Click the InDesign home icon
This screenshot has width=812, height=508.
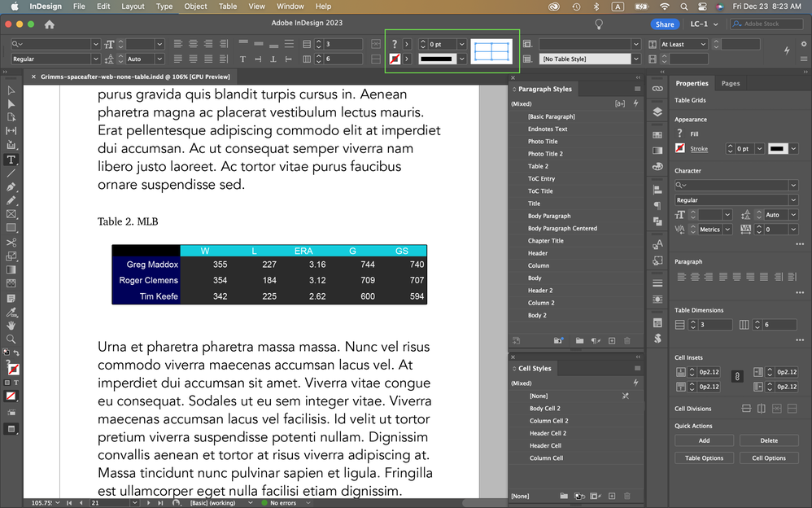[x=49, y=24]
